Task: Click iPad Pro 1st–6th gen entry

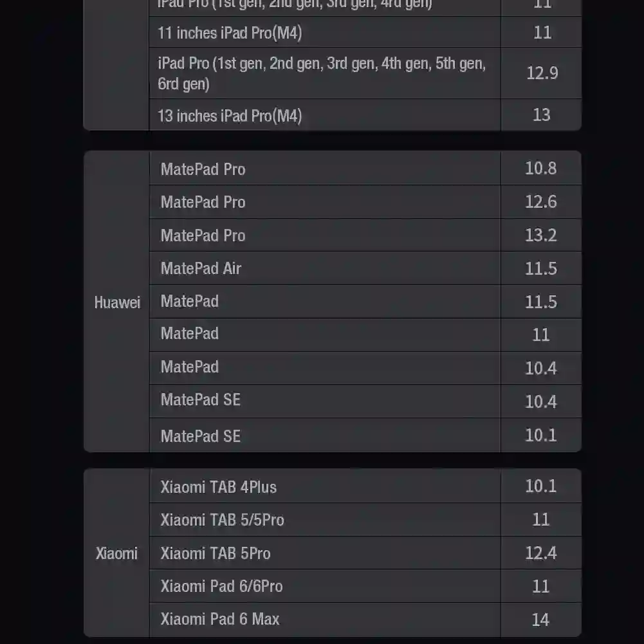Action: coord(322,73)
